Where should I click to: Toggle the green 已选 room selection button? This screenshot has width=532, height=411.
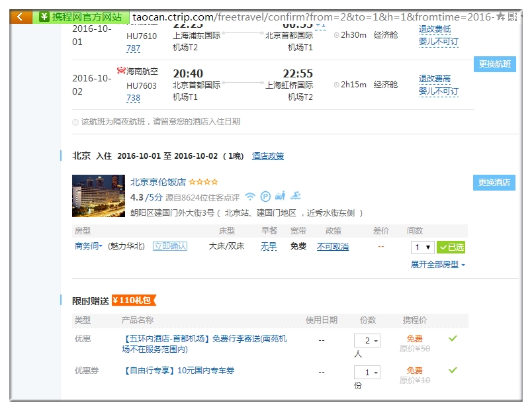pos(451,247)
